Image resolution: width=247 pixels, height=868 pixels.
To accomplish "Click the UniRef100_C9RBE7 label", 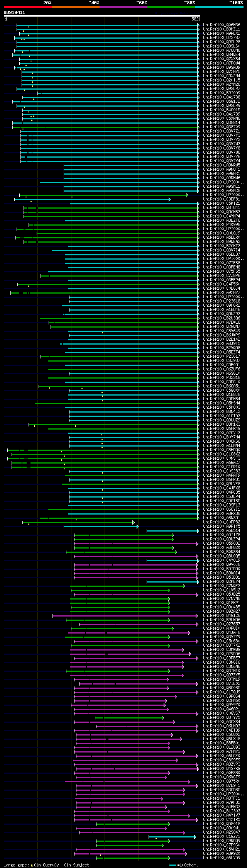I will [x=222, y=658].
